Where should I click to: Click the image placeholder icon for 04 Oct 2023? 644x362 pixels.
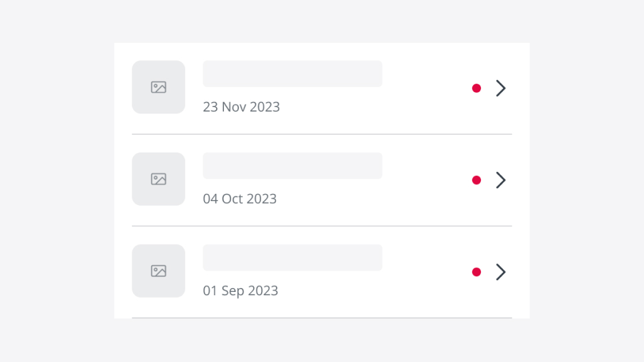click(x=158, y=179)
